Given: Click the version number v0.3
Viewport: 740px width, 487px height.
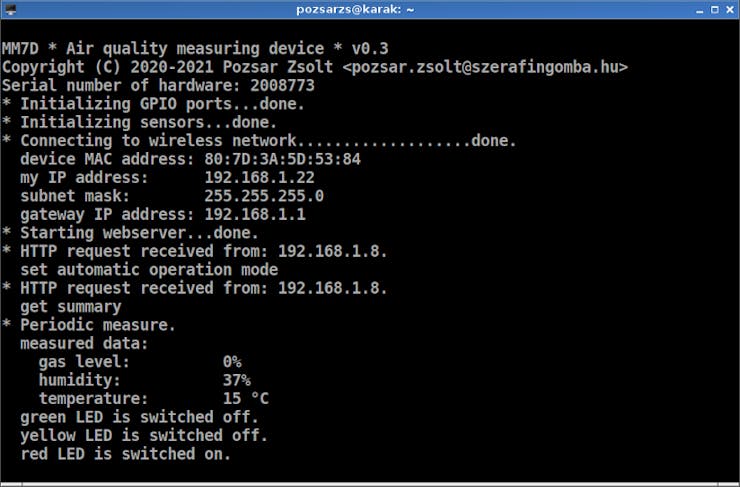Looking at the screenshot, I should [x=369, y=48].
